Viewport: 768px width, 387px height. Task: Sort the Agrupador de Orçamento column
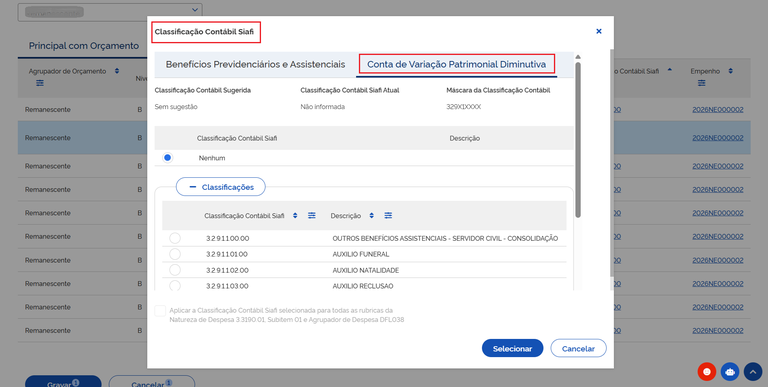coord(117,72)
